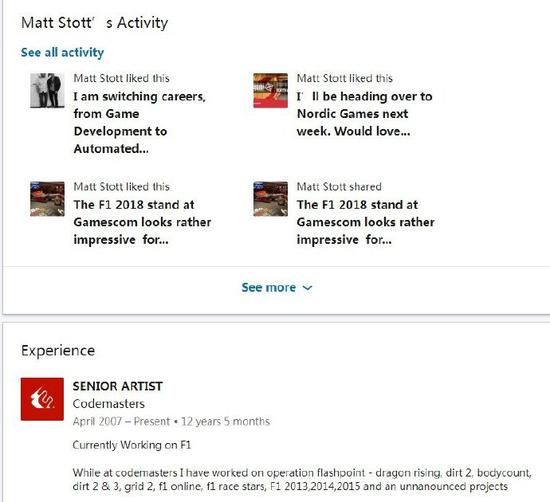Open the liked 'F1 2018 stand at Gamescom' post
Screen dimensions: 550x502
(x=142, y=222)
